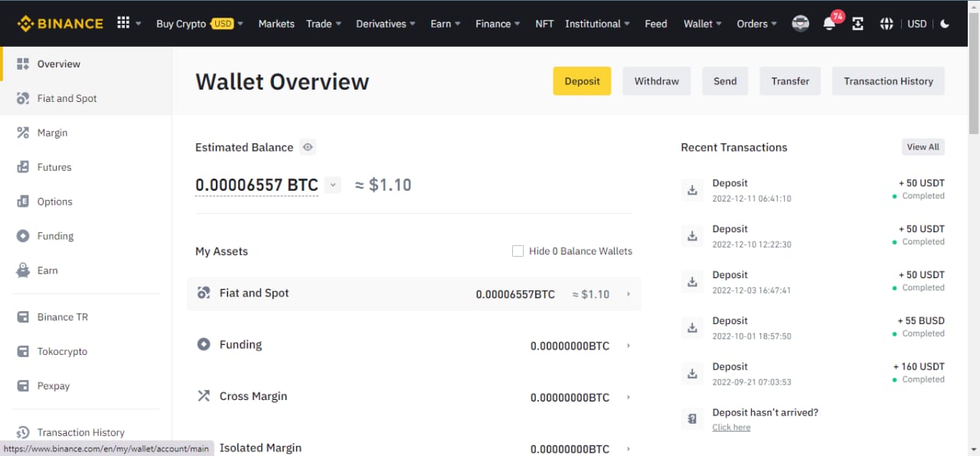Click the Binance logo

[60, 23]
